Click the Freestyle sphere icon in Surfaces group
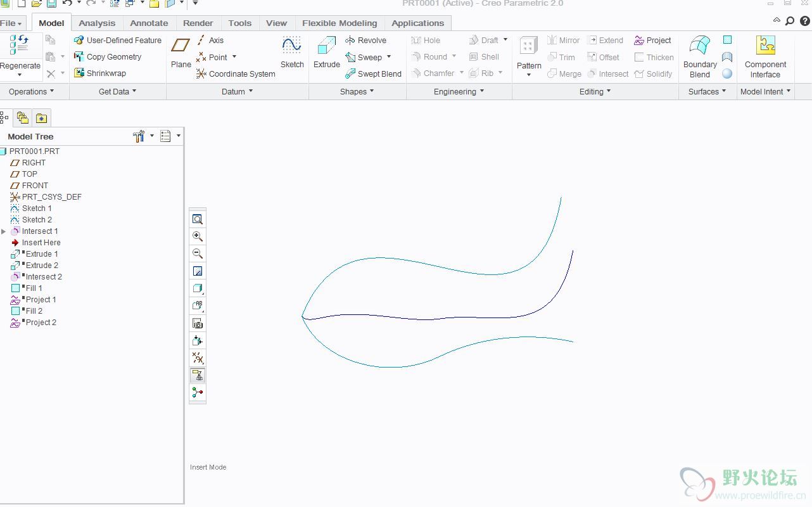Image resolution: width=812 pixels, height=507 pixels. 727,74
